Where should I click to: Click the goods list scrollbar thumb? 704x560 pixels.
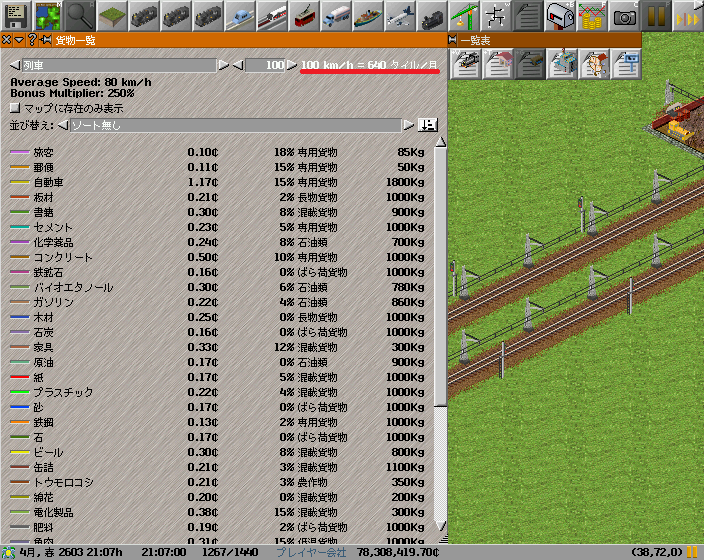441,276
